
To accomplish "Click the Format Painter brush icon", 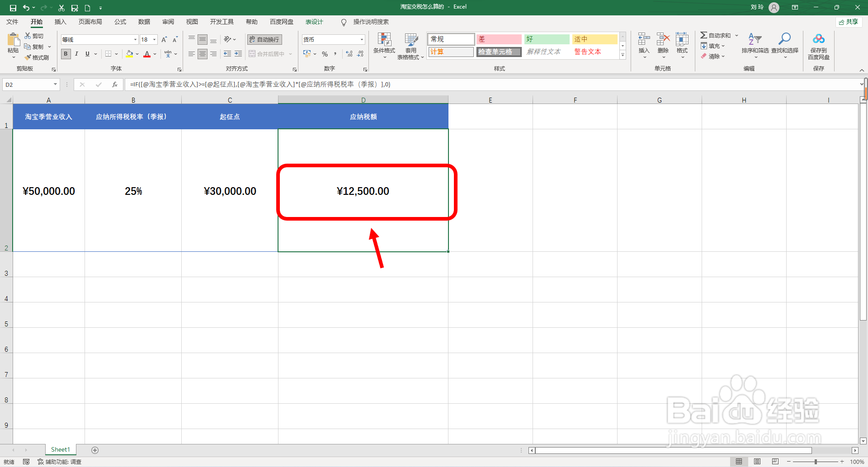I will pyautogui.click(x=28, y=57).
